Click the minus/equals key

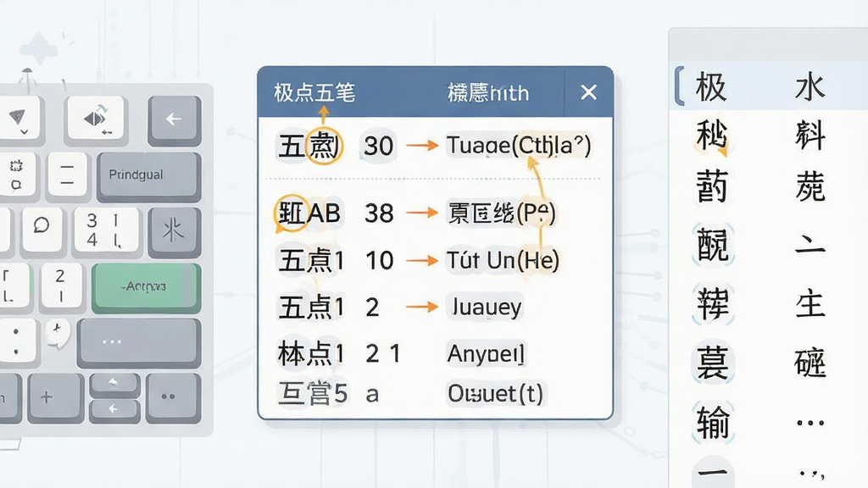coord(67,175)
